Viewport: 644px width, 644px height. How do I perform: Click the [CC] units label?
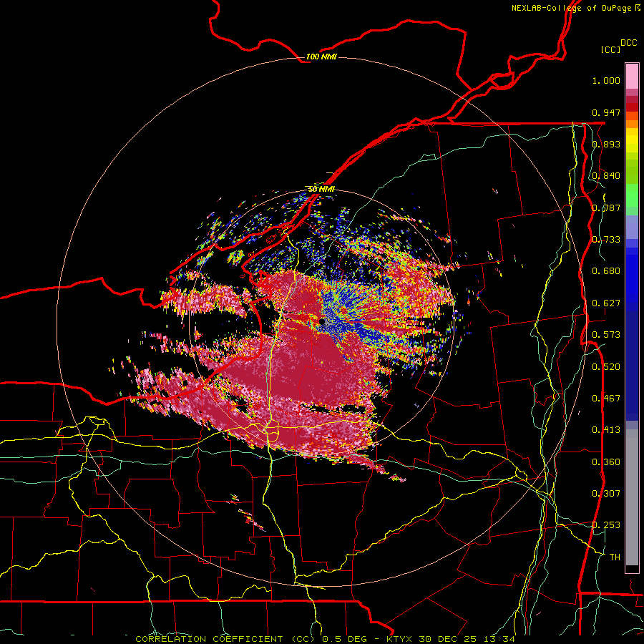click(610, 49)
